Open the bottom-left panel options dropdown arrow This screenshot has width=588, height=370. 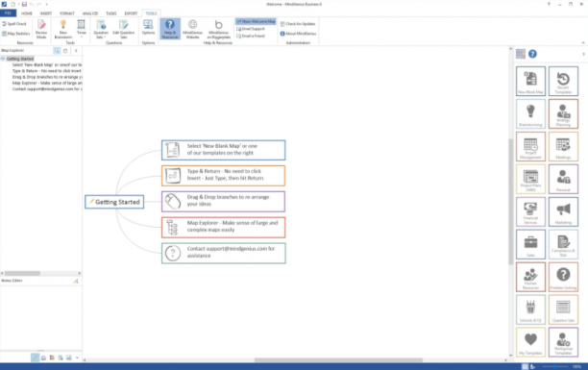[x=77, y=358]
